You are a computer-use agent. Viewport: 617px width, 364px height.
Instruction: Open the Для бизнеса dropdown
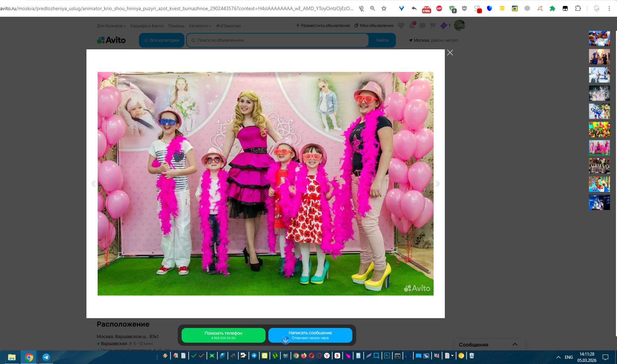click(x=111, y=26)
